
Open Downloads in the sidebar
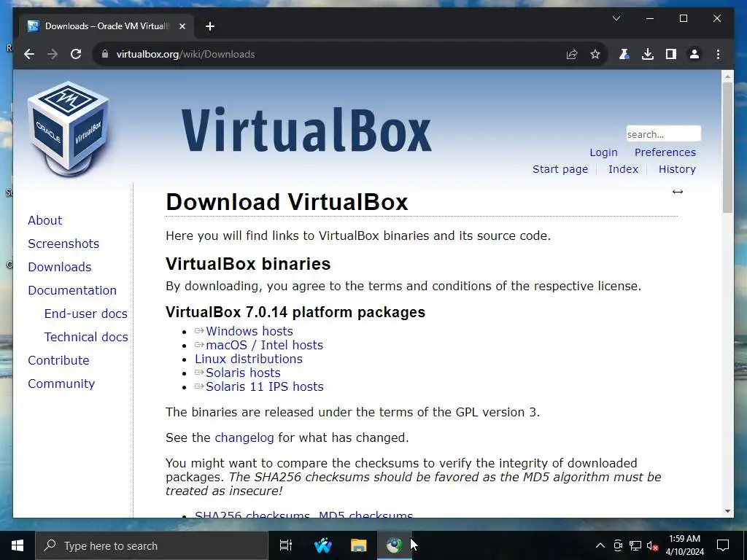click(60, 267)
